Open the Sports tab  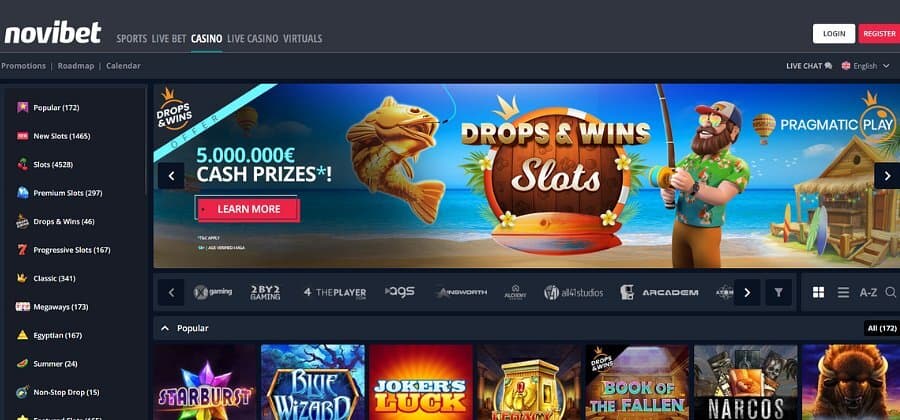coord(131,38)
